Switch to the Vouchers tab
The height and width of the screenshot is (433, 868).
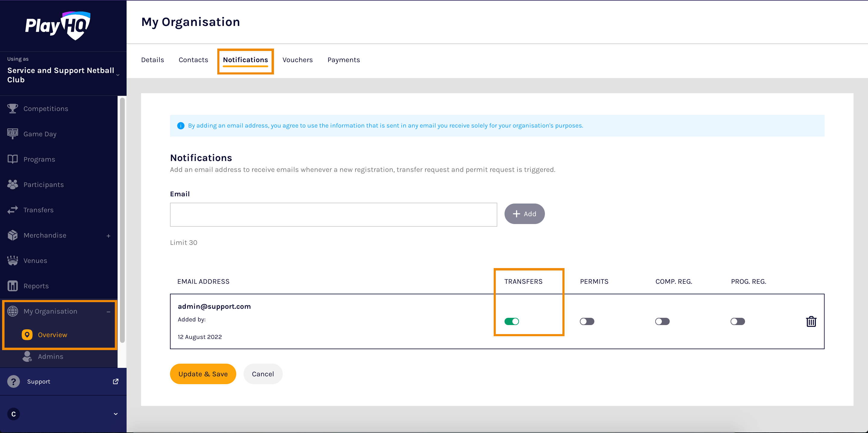coord(297,60)
